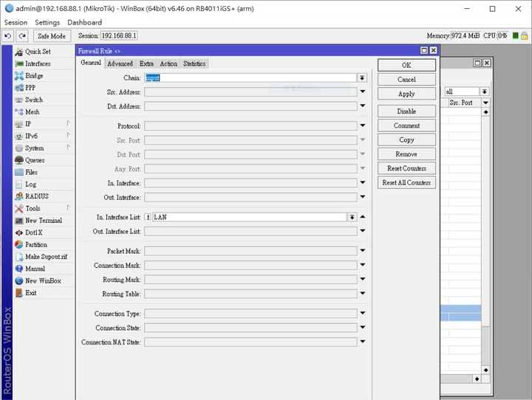Expand the Packet Mark field

[363, 250]
